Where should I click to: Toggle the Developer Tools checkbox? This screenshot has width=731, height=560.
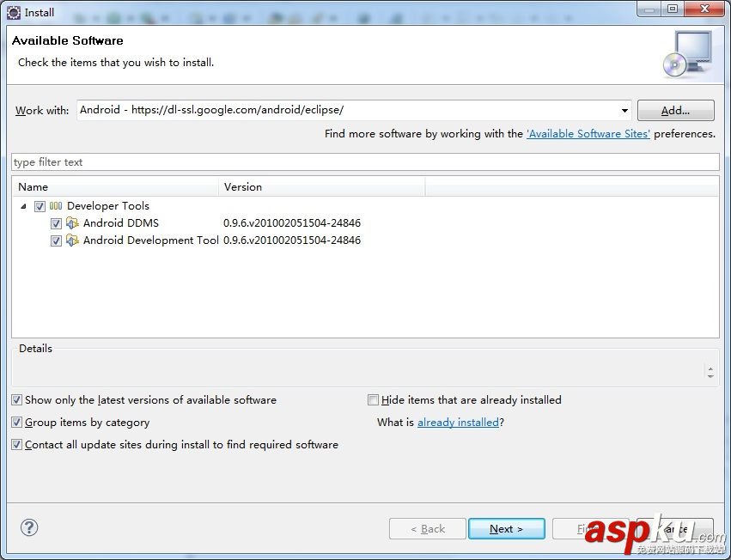(x=40, y=206)
